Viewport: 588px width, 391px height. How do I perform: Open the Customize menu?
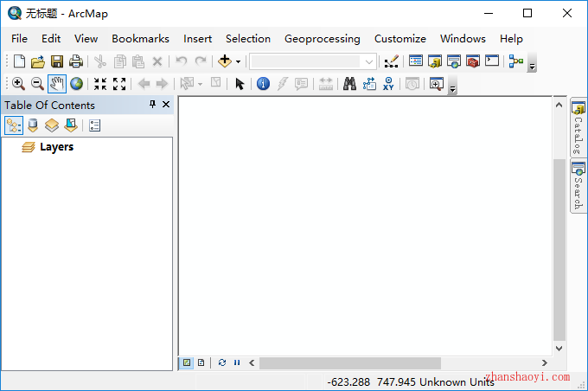[400, 39]
